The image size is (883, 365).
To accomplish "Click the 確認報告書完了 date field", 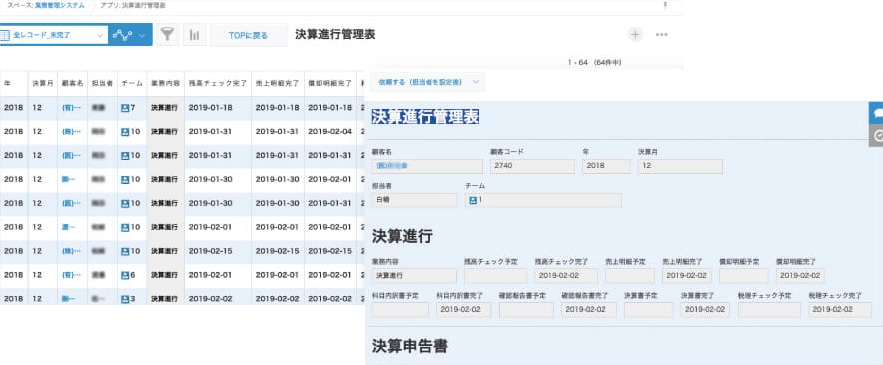I will [588, 310].
